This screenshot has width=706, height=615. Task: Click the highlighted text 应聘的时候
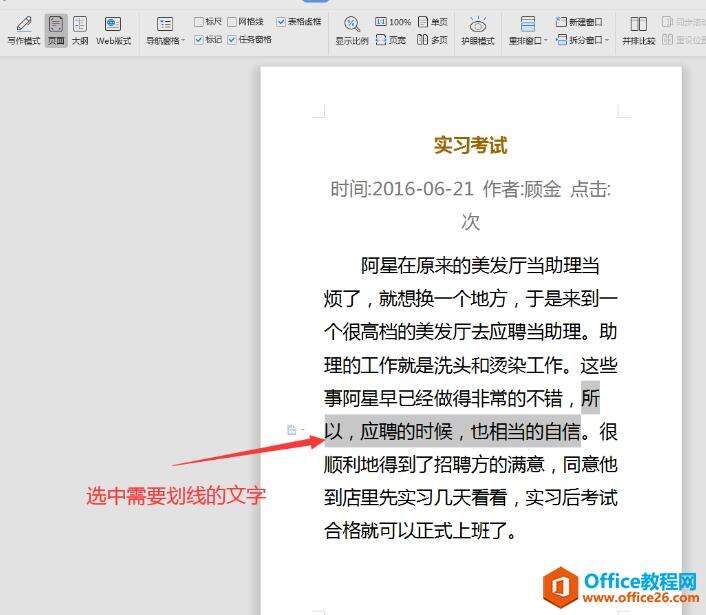pos(407,431)
